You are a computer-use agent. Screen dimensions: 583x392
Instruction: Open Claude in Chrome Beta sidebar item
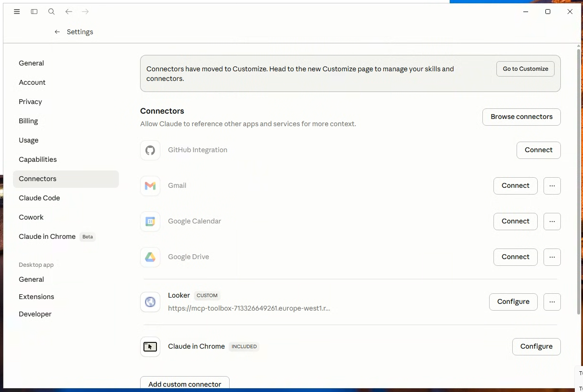[x=66, y=236]
